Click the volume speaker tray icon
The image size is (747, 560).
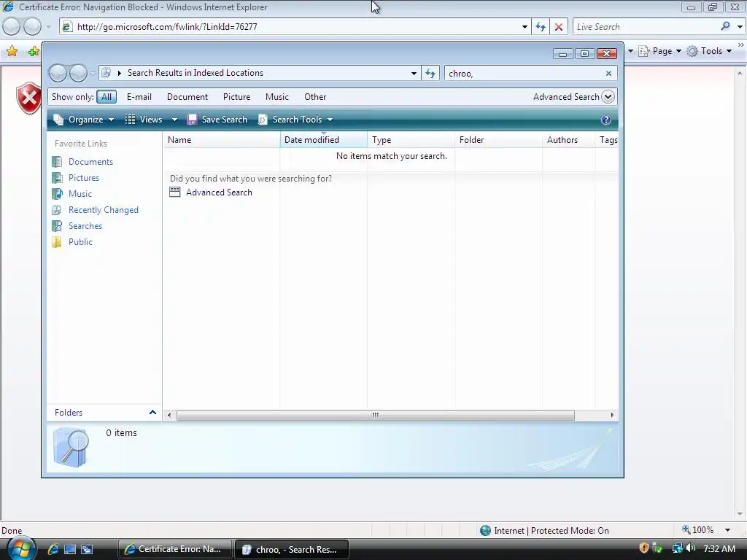pyautogui.click(x=690, y=548)
